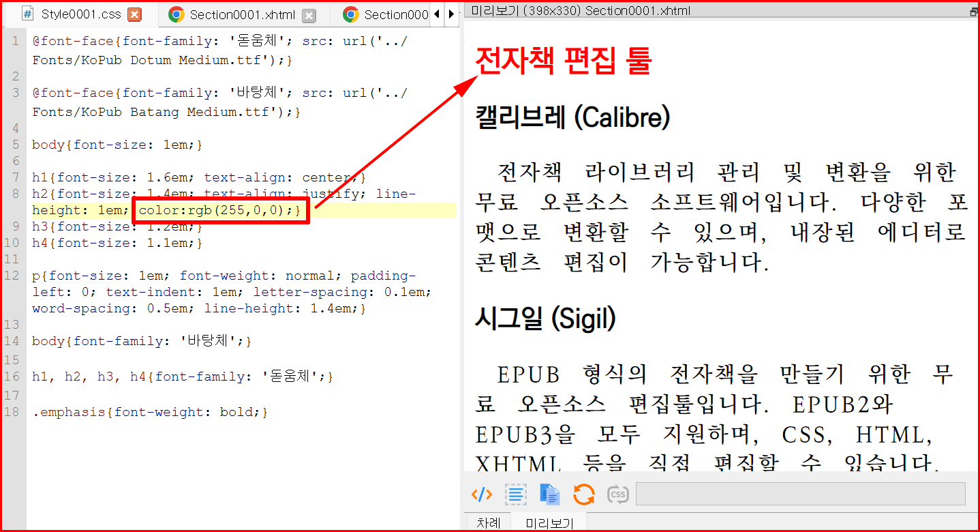
Task: Place cursor in color:rgb(255,0,0); code
Action: [x=220, y=210]
